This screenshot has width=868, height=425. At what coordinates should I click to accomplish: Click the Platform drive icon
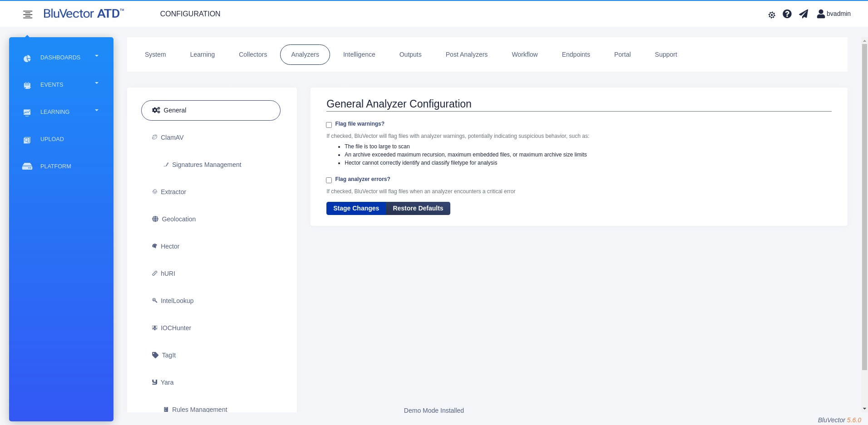[27, 166]
